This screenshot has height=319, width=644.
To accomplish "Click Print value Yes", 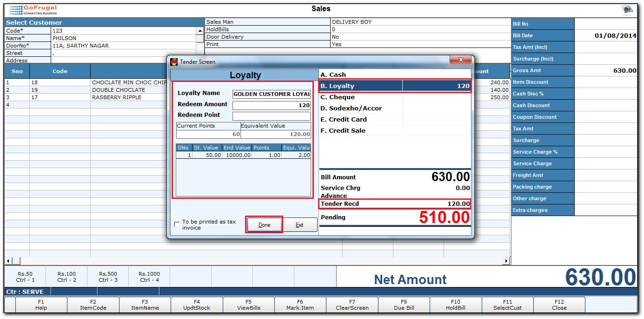I will [x=420, y=44].
